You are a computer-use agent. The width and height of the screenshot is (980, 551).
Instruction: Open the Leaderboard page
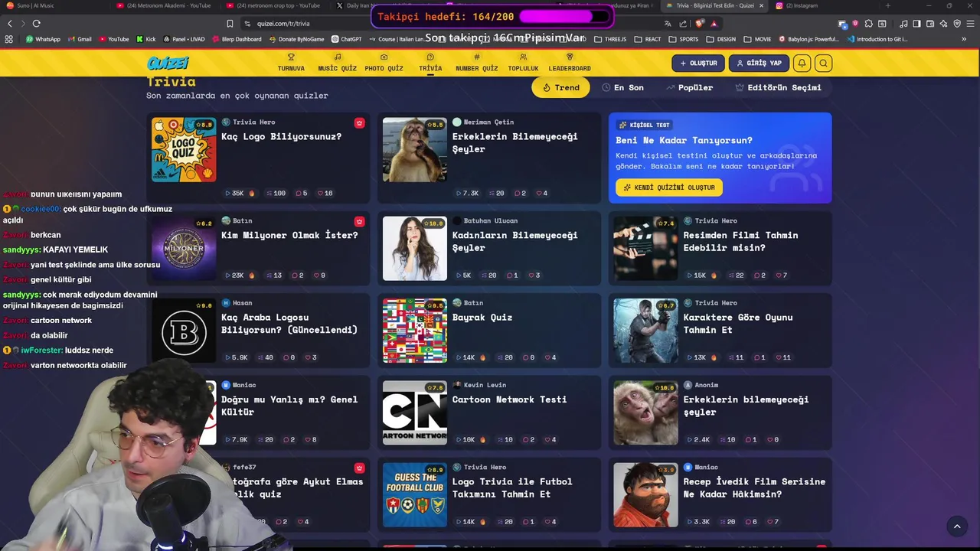[570, 63]
